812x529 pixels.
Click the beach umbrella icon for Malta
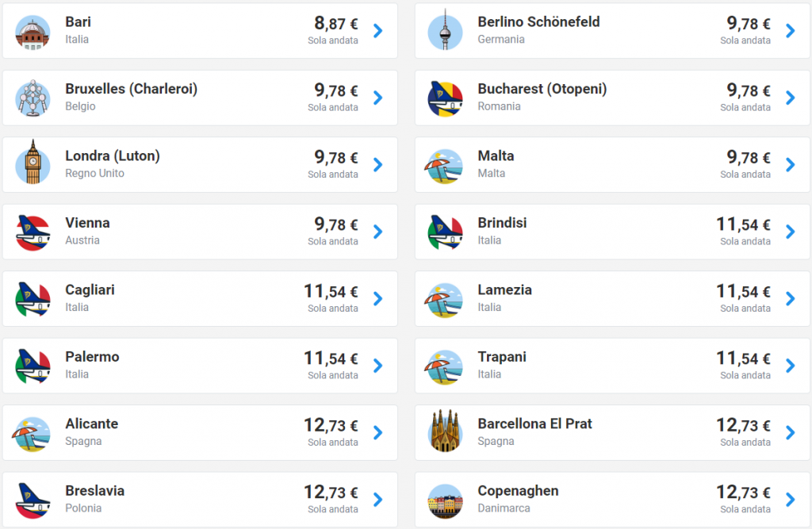coord(445,164)
